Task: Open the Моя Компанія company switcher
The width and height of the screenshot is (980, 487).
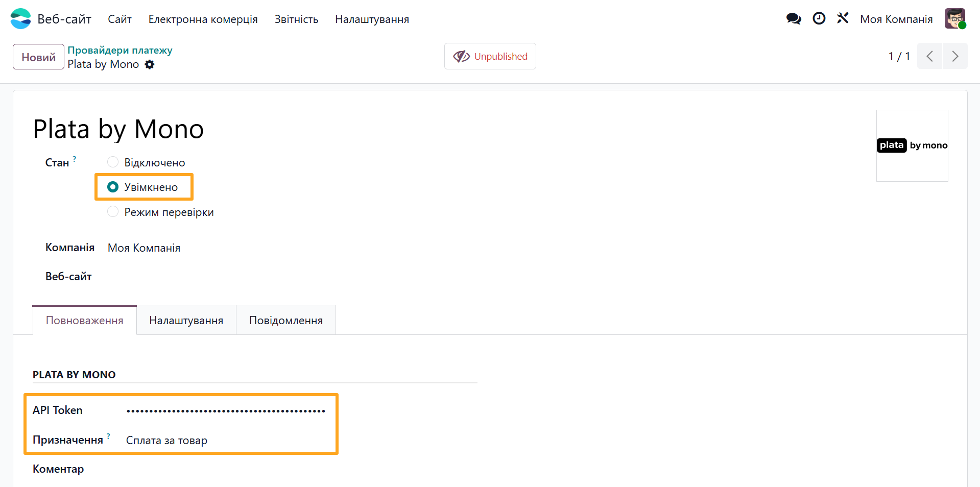Action: pos(896,19)
